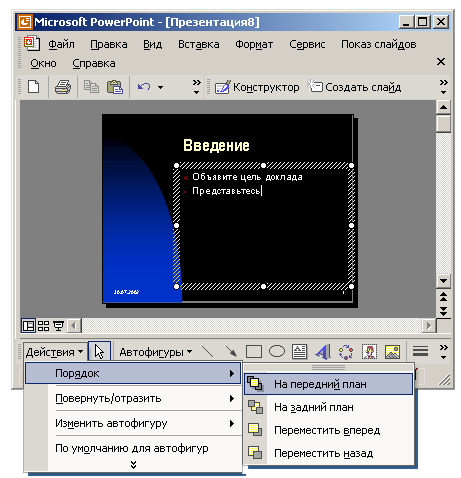The width and height of the screenshot is (461, 478).
Task: Click the Порядок submenu drag handle
Action: pyautogui.click(x=329, y=367)
